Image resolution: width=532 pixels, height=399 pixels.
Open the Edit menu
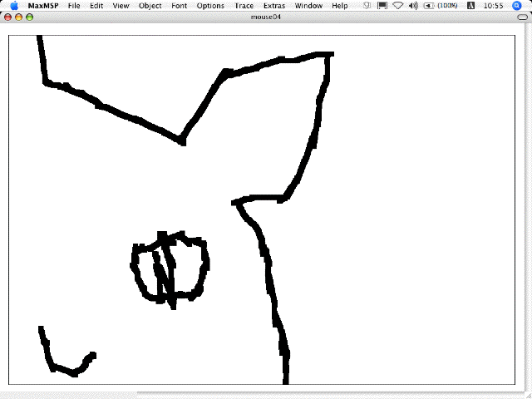click(96, 6)
